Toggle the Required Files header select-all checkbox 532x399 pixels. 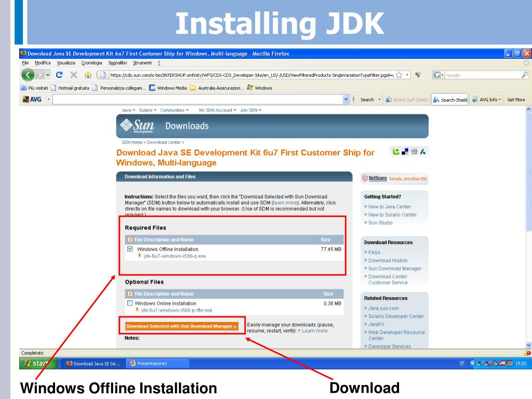point(130,240)
